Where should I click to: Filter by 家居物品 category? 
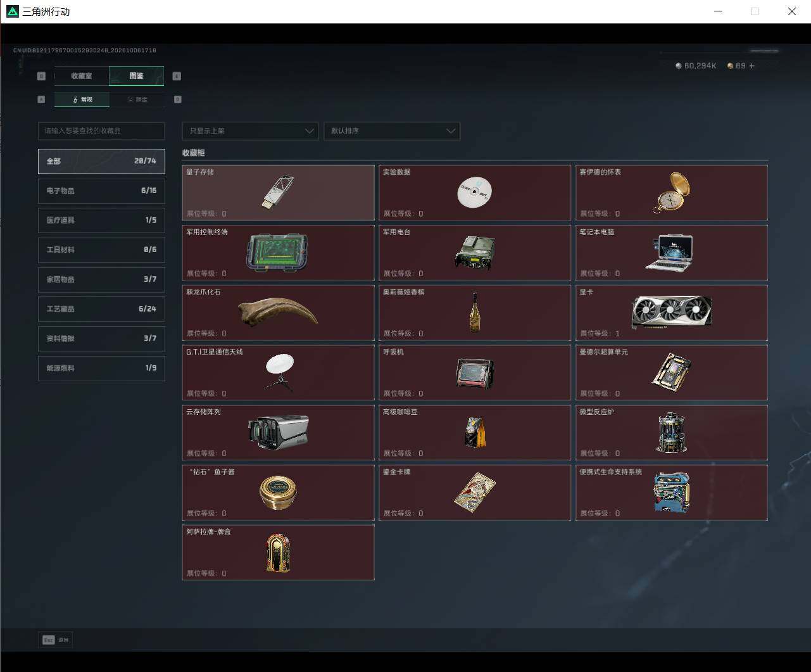point(101,279)
